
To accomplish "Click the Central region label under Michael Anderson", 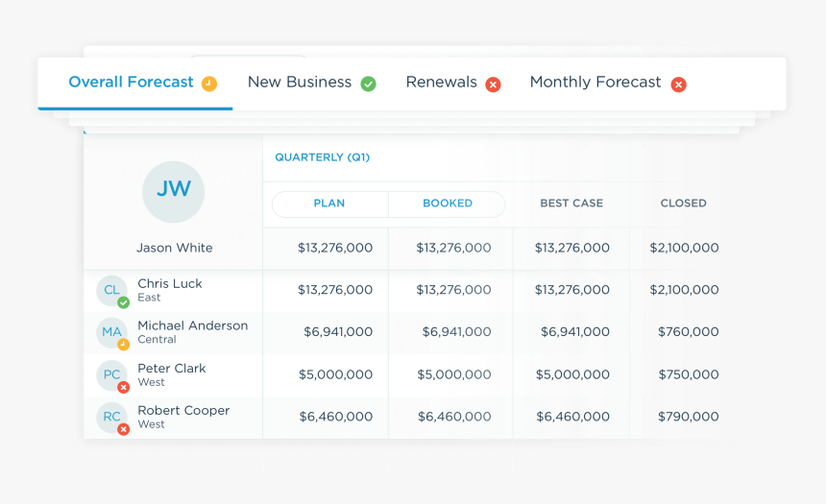I will tap(157, 340).
